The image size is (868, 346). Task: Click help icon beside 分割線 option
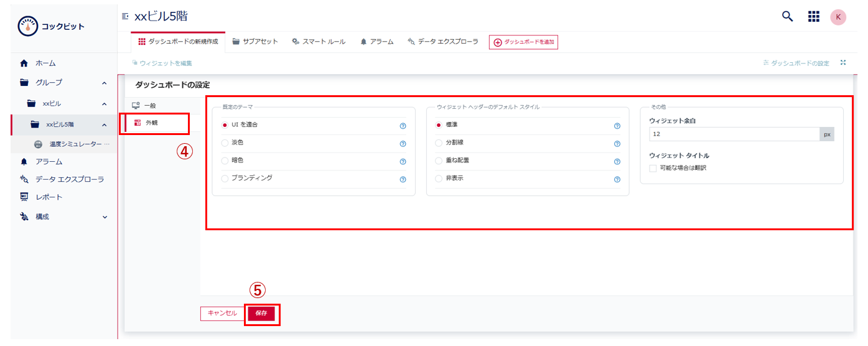click(x=617, y=144)
